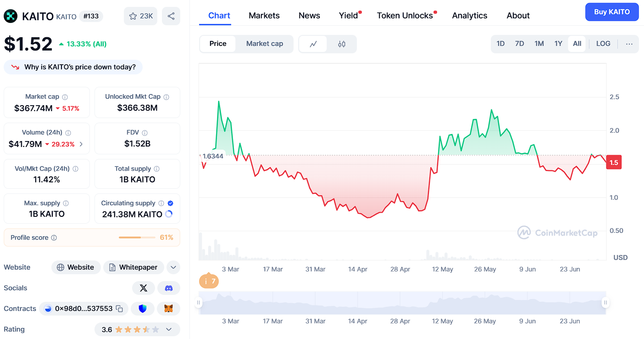The image size is (644, 339).
Task: Open the Markets tab
Action: (x=264, y=16)
